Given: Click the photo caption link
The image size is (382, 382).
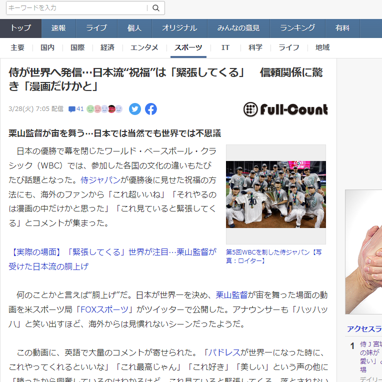Looking at the screenshot, I should 274,256.
